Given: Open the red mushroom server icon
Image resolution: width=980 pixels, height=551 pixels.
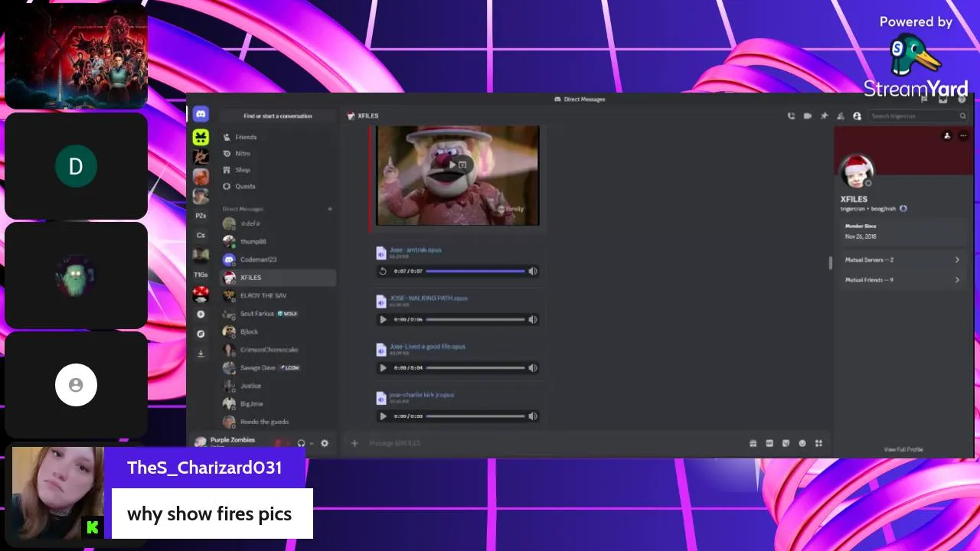Looking at the screenshot, I should 201,295.
